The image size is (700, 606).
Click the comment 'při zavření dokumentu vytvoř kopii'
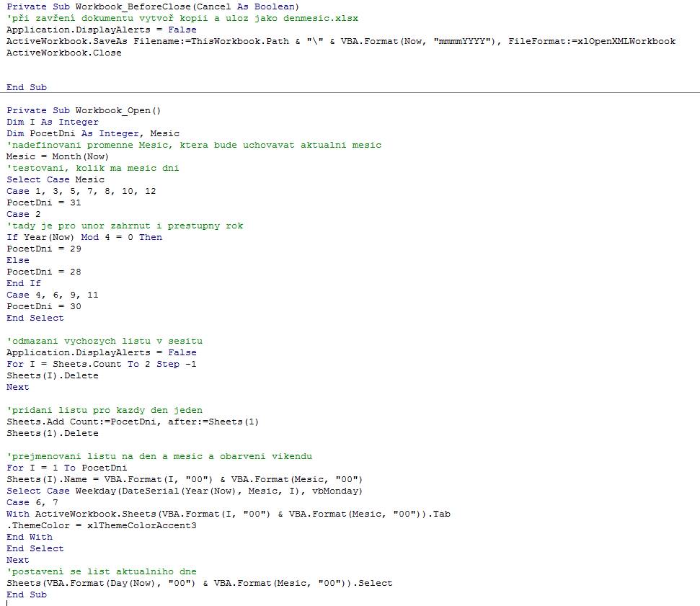[x=182, y=18]
